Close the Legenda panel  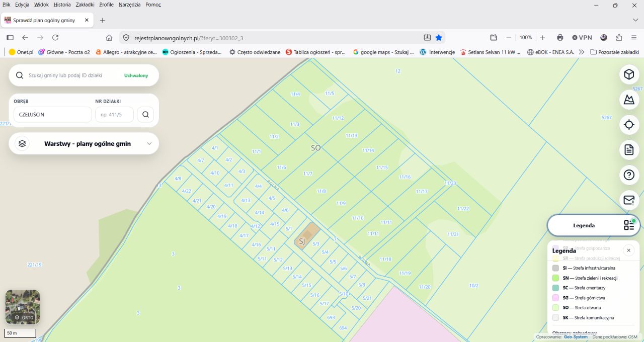628,250
